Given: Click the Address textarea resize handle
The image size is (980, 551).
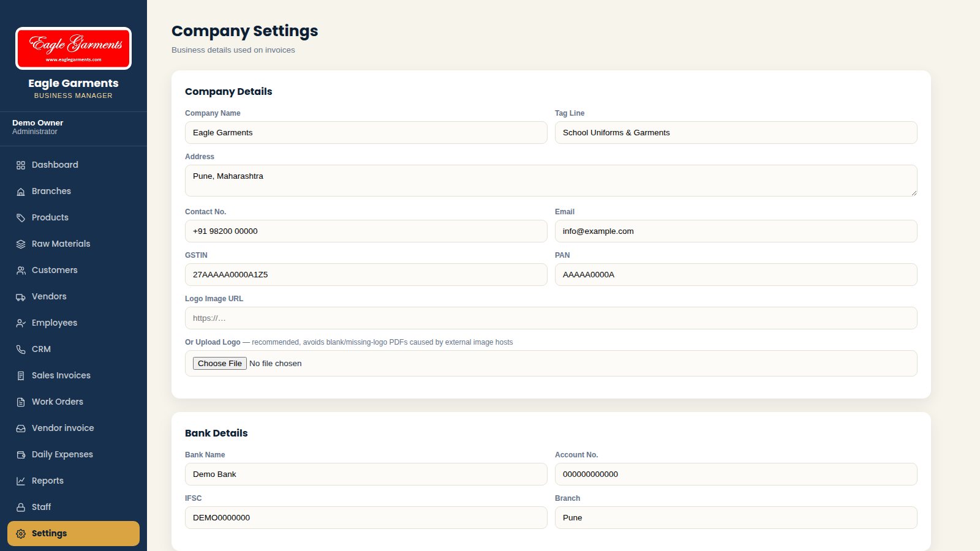Looking at the screenshot, I should [913, 192].
